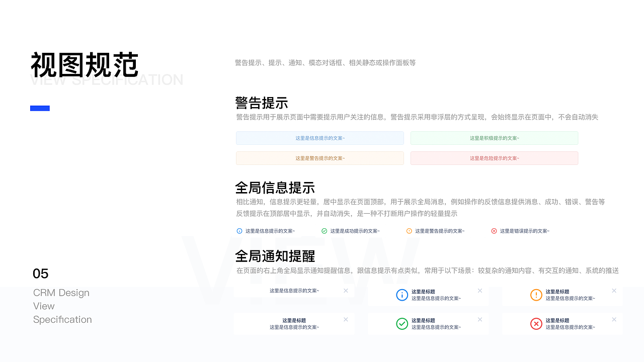Click the large green check icon in the notification card
Screen dimensions: 644x362
[x=402, y=324]
